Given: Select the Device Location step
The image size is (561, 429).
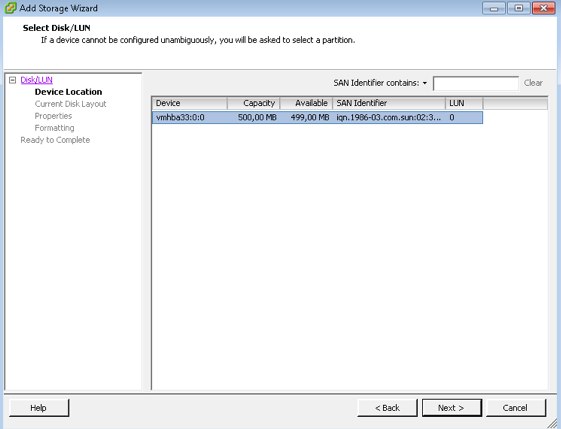Looking at the screenshot, I should coord(68,92).
